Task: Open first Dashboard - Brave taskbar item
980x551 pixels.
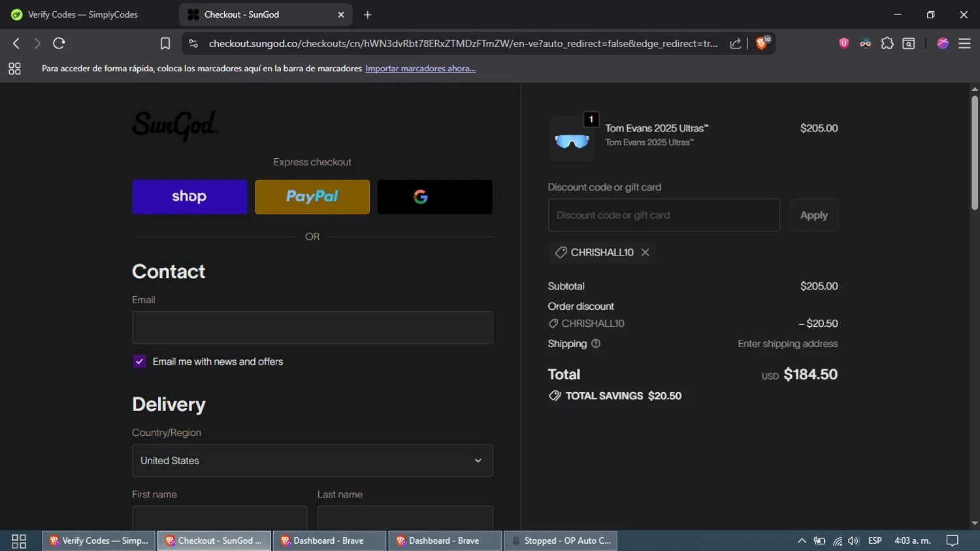Action: [329, 541]
